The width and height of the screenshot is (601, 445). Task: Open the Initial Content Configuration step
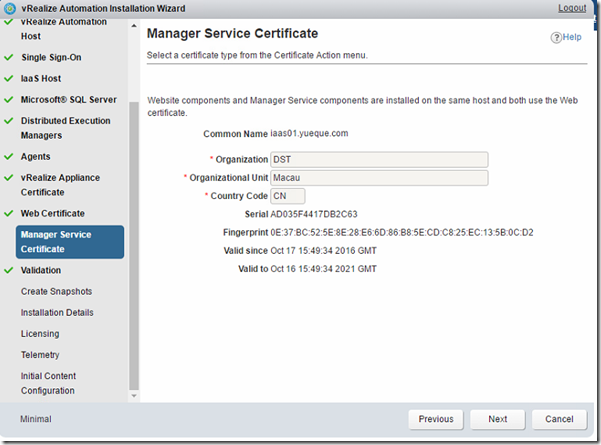click(48, 383)
